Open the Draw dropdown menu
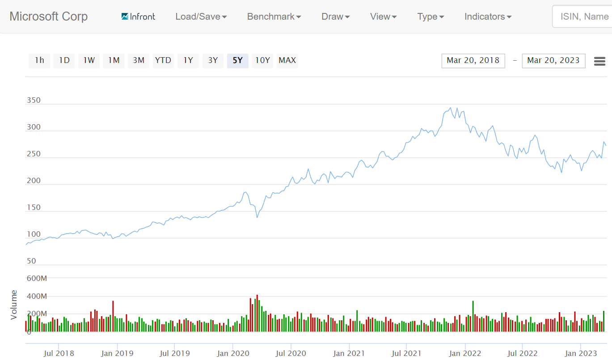This screenshot has width=612, height=364. [x=336, y=17]
